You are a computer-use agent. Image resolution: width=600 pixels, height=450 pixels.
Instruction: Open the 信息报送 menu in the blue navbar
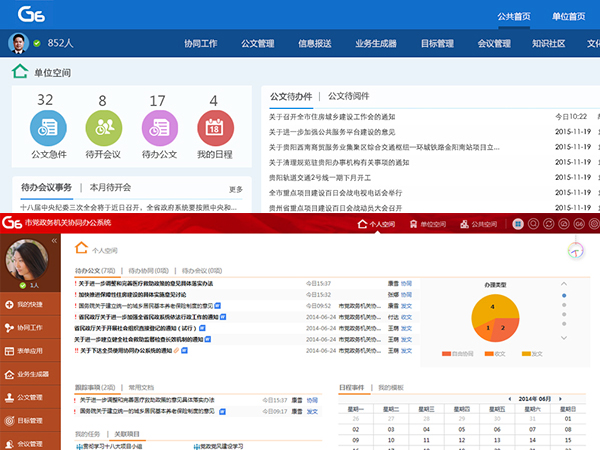pyautogui.click(x=318, y=44)
